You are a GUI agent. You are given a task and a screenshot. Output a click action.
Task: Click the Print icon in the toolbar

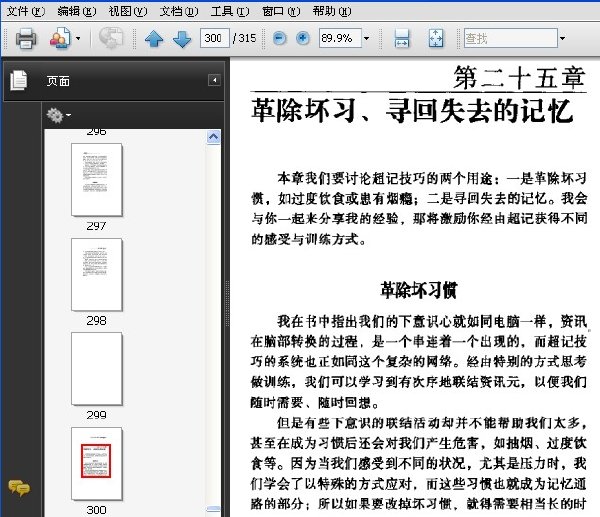click(x=26, y=38)
